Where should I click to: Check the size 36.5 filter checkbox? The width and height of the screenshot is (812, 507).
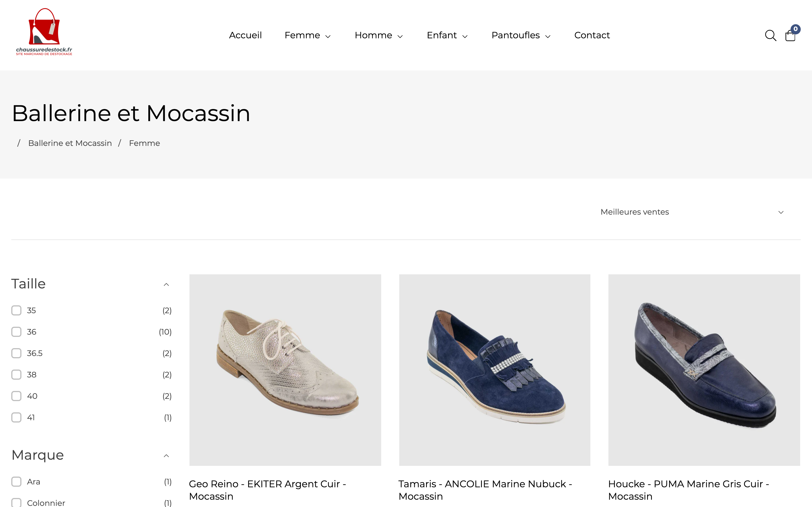pos(16,353)
